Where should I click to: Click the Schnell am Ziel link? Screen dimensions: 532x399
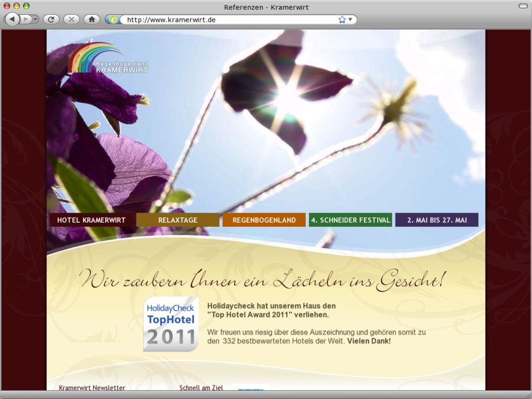(201, 388)
